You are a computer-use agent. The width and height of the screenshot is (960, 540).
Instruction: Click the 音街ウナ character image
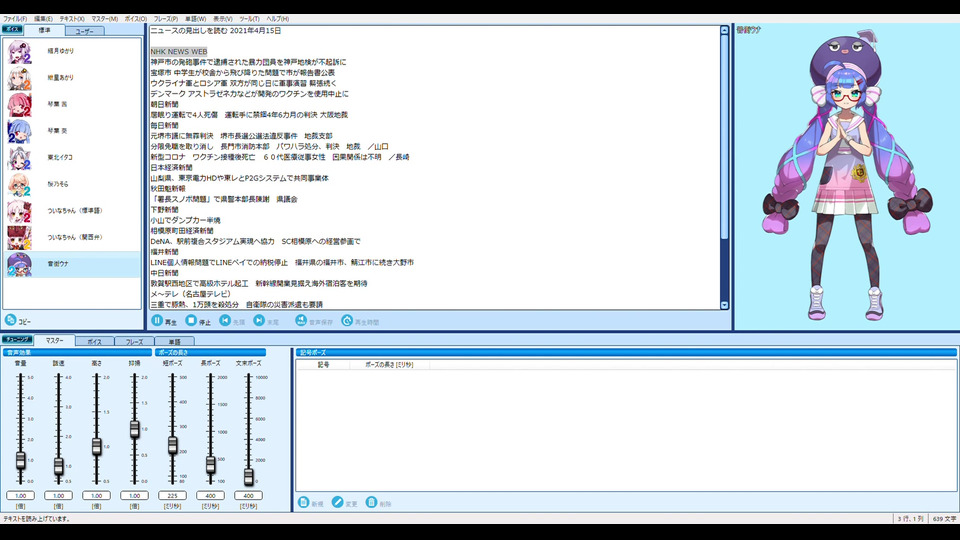point(847,175)
